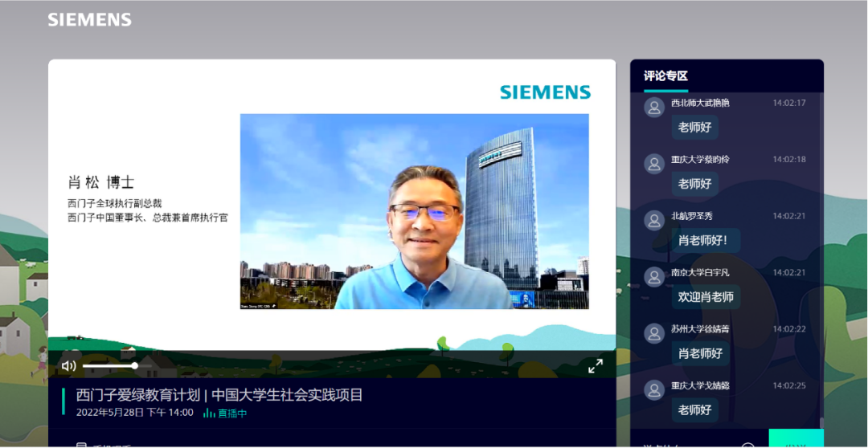Click the slide text 西门子全球执行副总裁
The image size is (868, 448).
(x=115, y=204)
